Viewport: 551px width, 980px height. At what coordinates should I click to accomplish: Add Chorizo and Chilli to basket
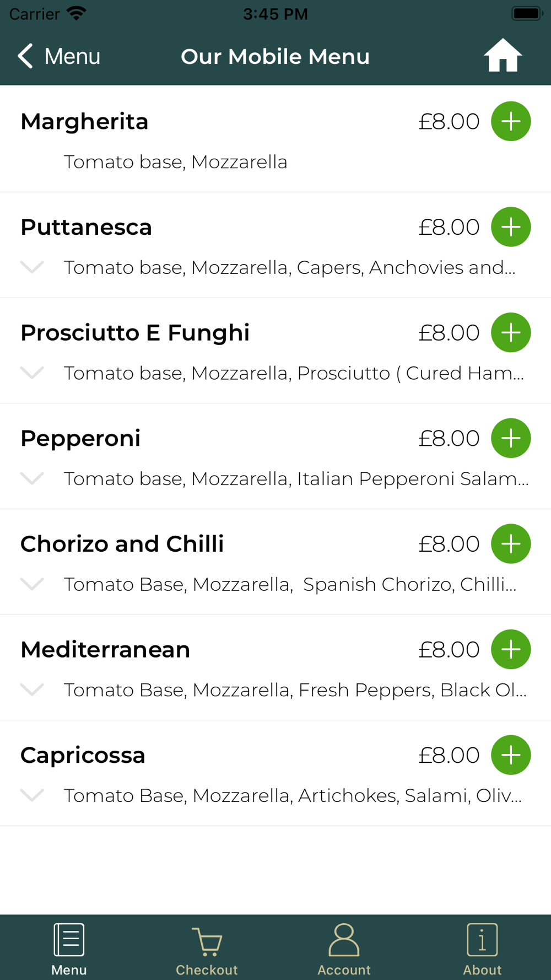(x=511, y=544)
